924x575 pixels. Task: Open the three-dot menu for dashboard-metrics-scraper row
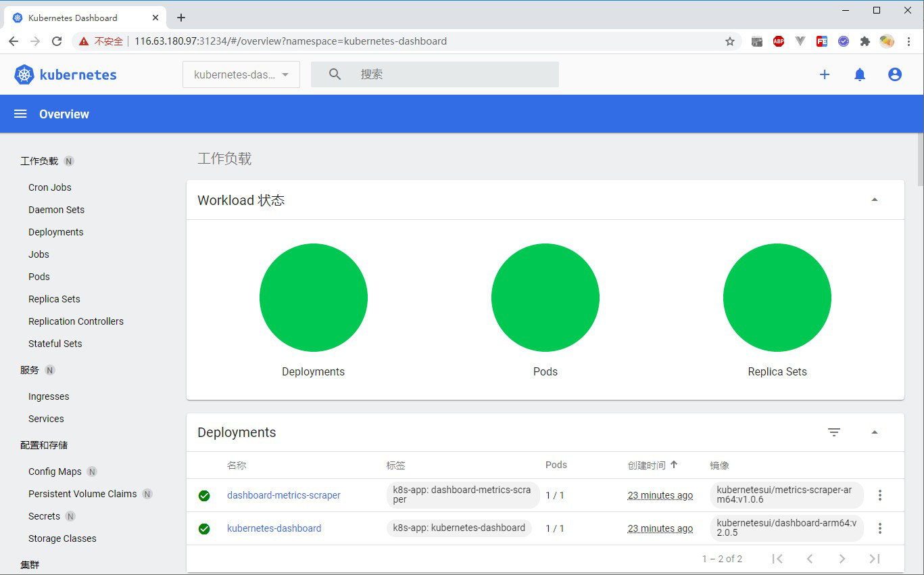tap(880, 495)
